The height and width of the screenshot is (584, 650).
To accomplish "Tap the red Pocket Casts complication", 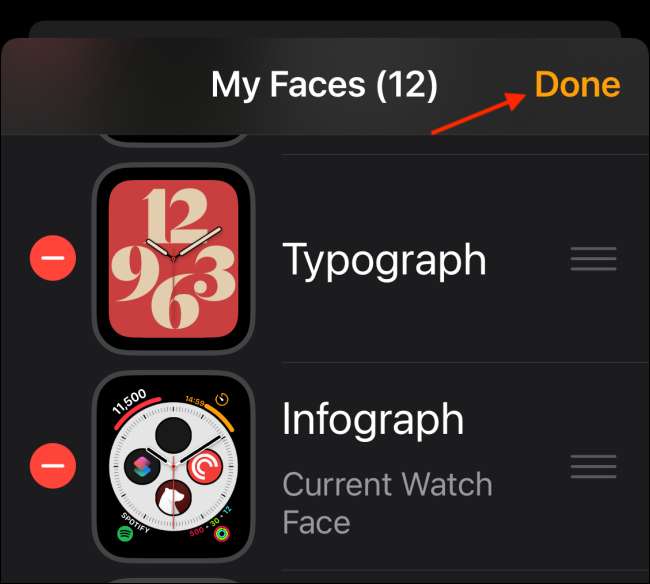I will coord(206,465).
